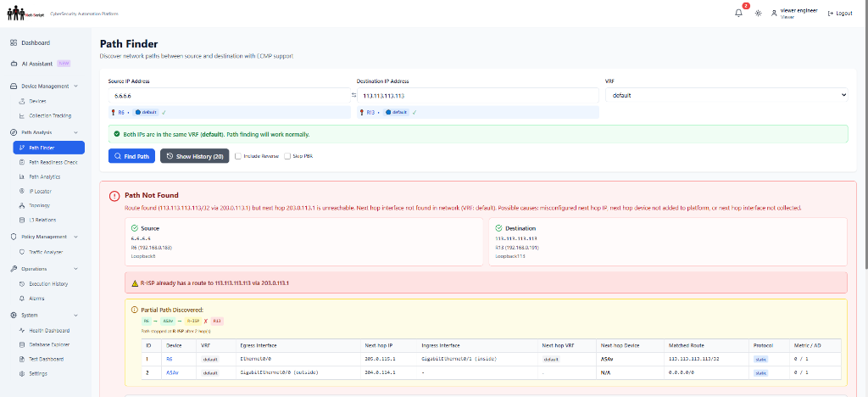The height and width of the screenshot is (397, 868).
Task: Click the Egress Interface column header
Action: [x=259, y=345]
